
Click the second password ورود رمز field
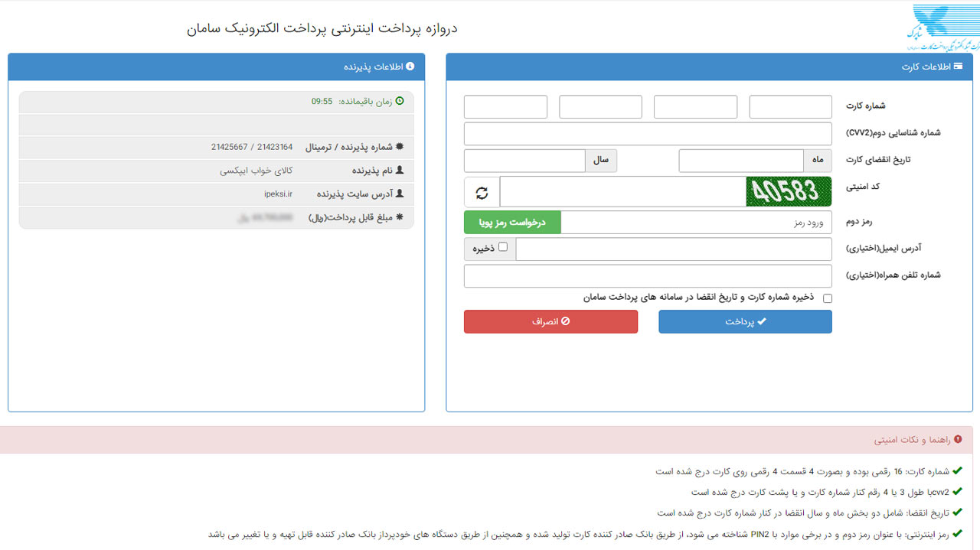pos(697,223)
